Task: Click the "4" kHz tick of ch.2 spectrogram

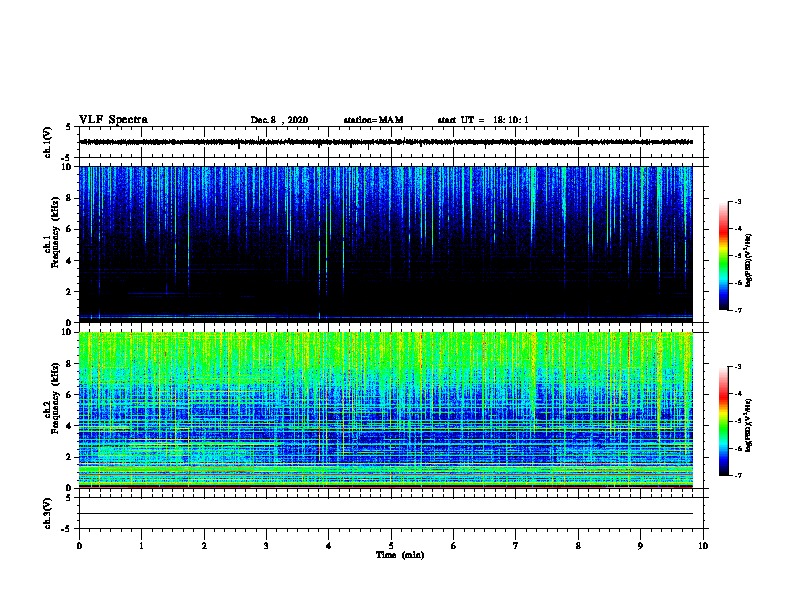Action: click(70, 426)
